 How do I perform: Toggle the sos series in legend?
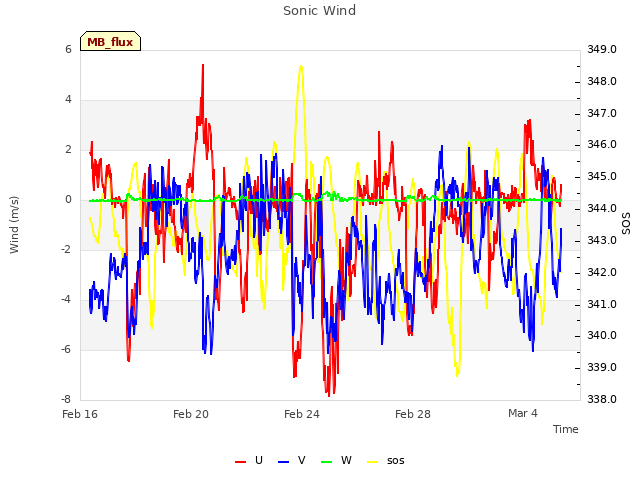[386, 460]
